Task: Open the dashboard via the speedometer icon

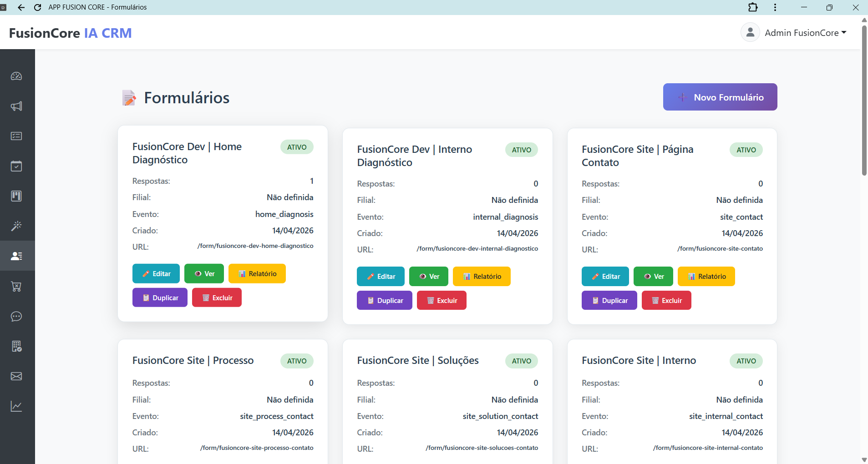Action: [16, 76]
